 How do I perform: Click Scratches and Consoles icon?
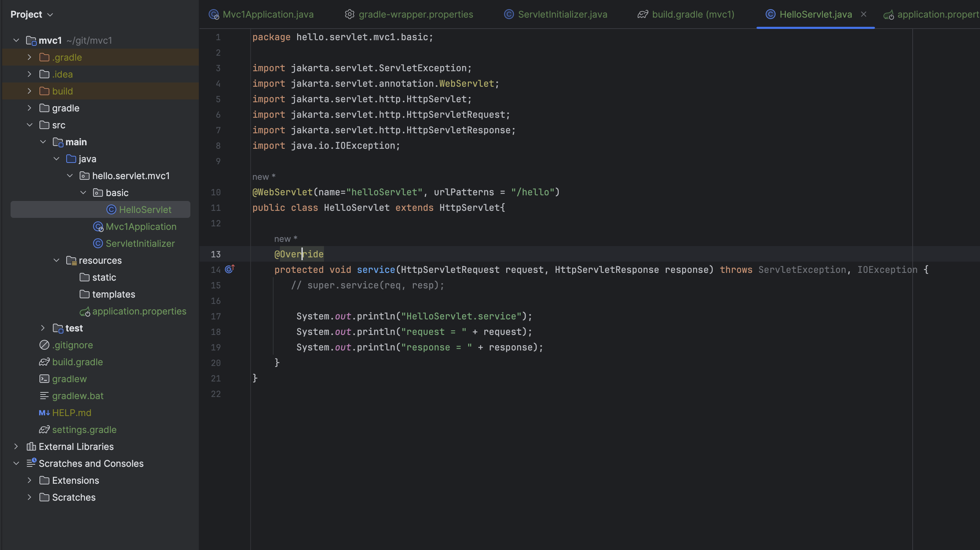coord(31,463)
